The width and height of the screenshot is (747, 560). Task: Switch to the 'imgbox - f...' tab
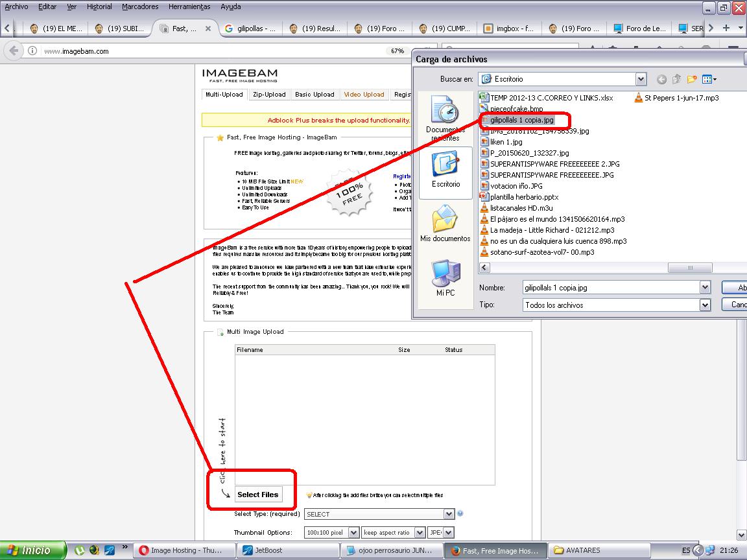click(x=509, y=29)
